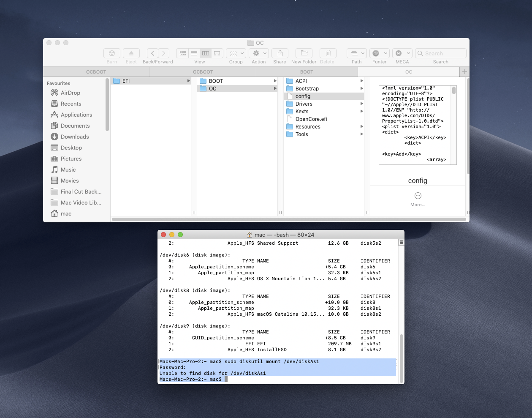Screen dimensions: 532x418
Task: Select the ACPI folder
Action: click(324, 81)
